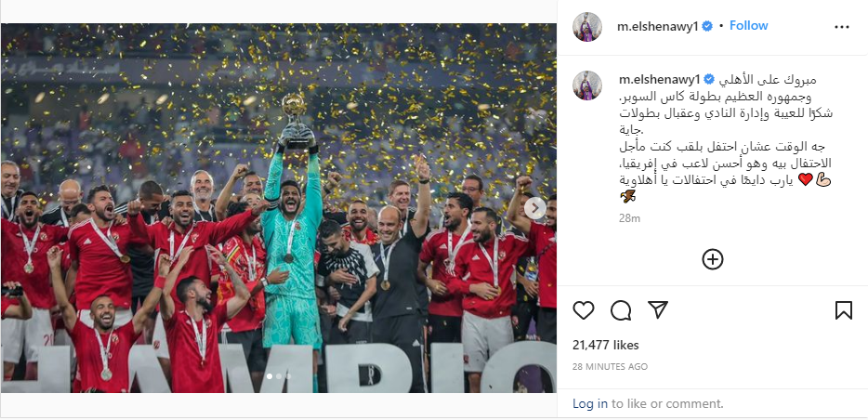Image resolution: width=868 pixels, height=420 pixels.
Task: Save the post with the bookmark icon
Action: coord(843,309)
